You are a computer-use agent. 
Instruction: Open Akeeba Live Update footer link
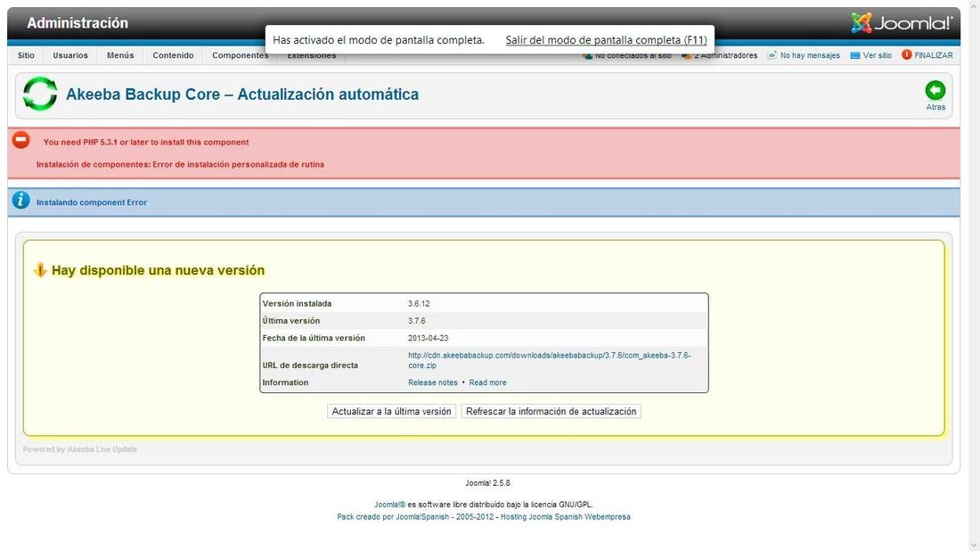point(102,449)
